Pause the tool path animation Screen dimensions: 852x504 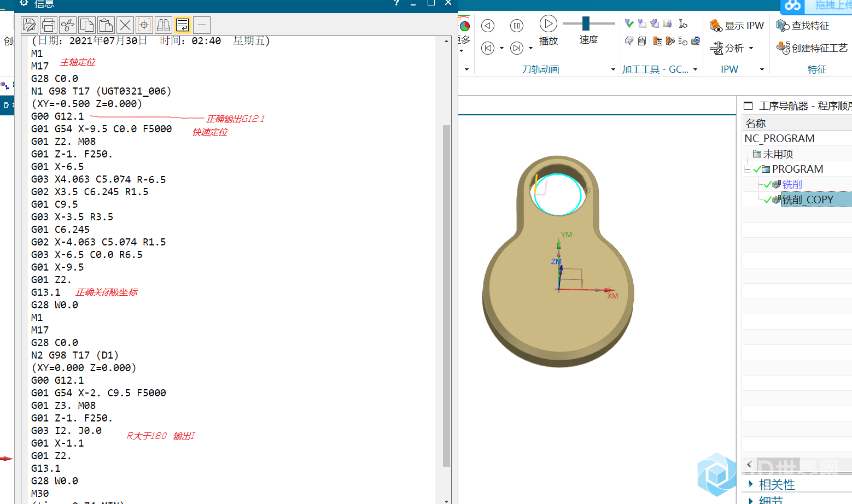coord(517,26)
